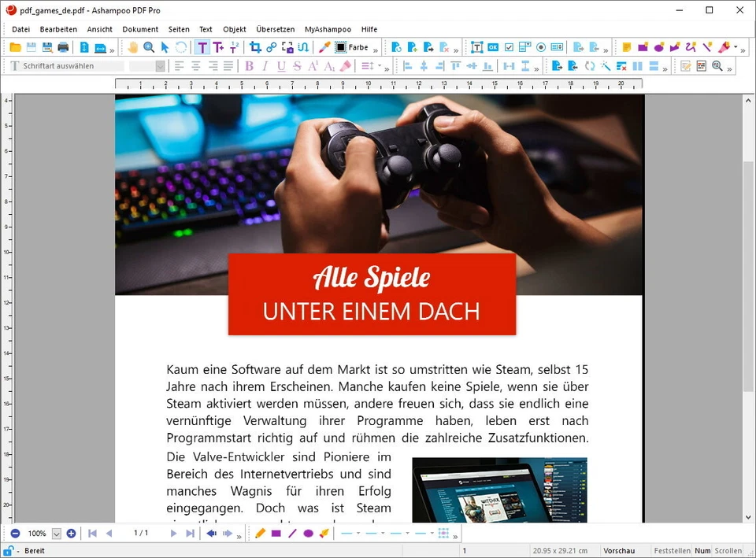Open the Übersetzen menu

[275, 29]
